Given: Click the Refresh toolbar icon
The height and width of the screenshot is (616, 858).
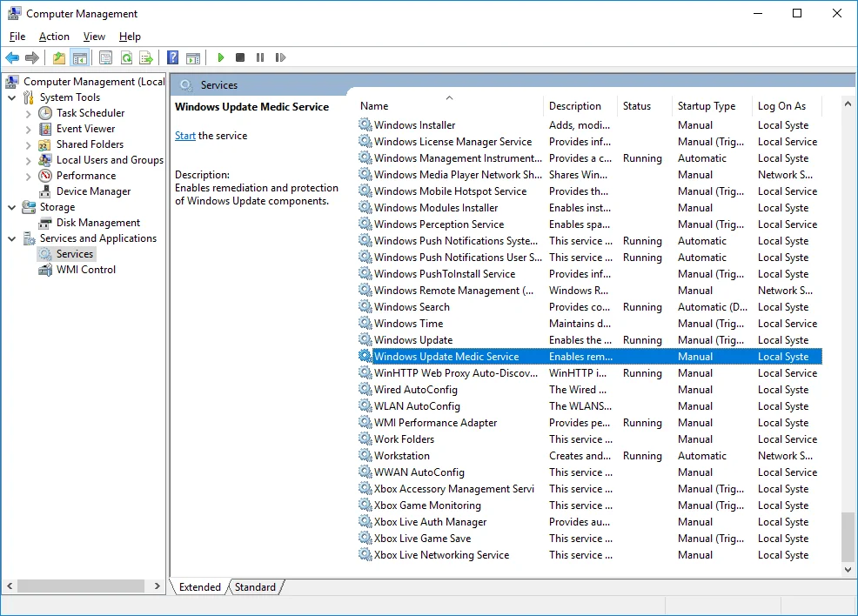Looking at the screenshot, I should [x=126, y=57].
